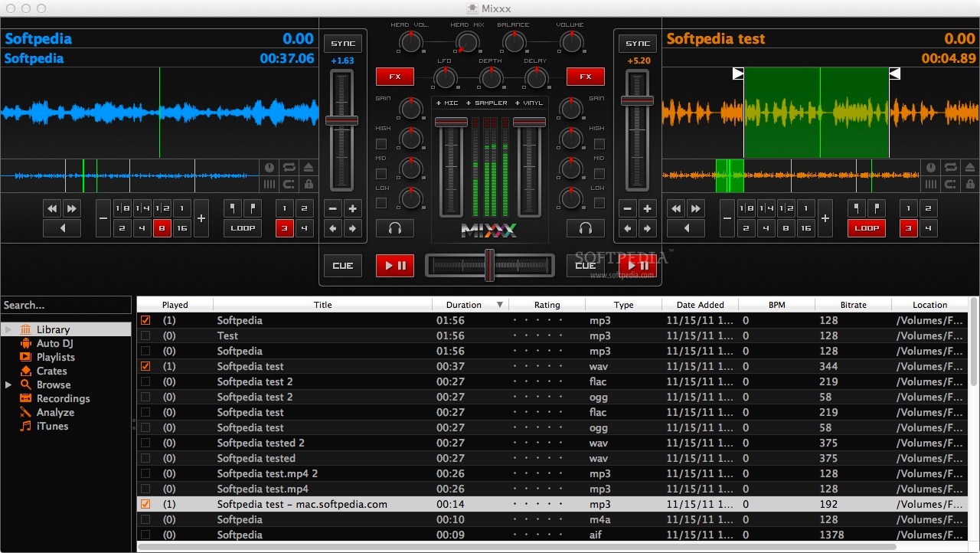Toggle the right channel HIGH kill checkbox
Screen dimensions: 980x553
pos(599,144)
